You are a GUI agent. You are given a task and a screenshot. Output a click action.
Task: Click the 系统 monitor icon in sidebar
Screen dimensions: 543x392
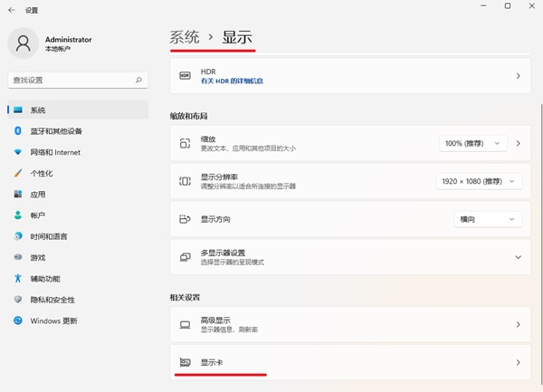click(x=18, y=110)
